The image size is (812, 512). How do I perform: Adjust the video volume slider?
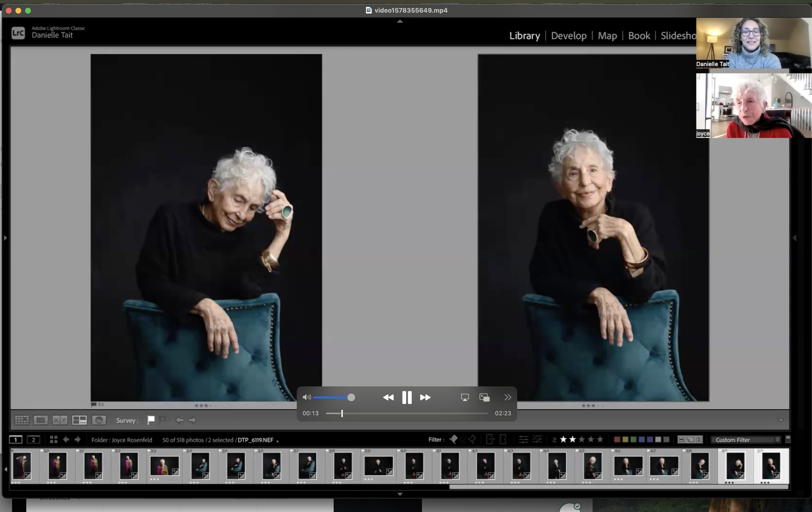(x=334, y=397)
